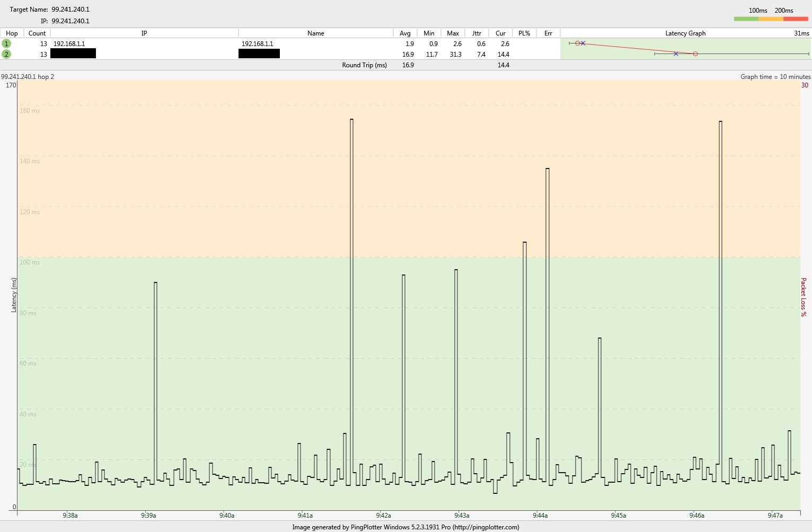Click hop 1 Count value 13
Image resolution: width=812 pixels, height=532 pixels.
point(43,44)
